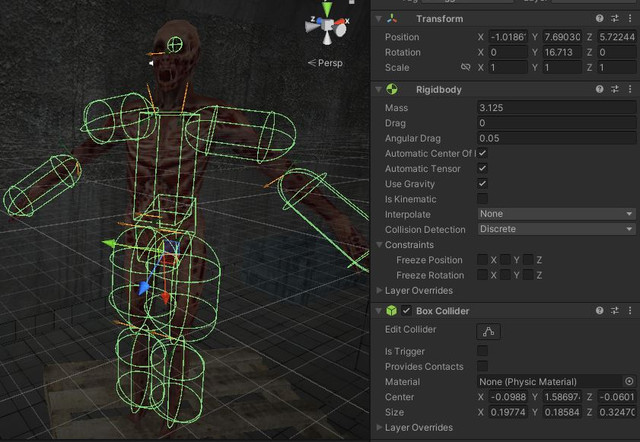Collapse the Constraints foldout

[x=380, y=245]
